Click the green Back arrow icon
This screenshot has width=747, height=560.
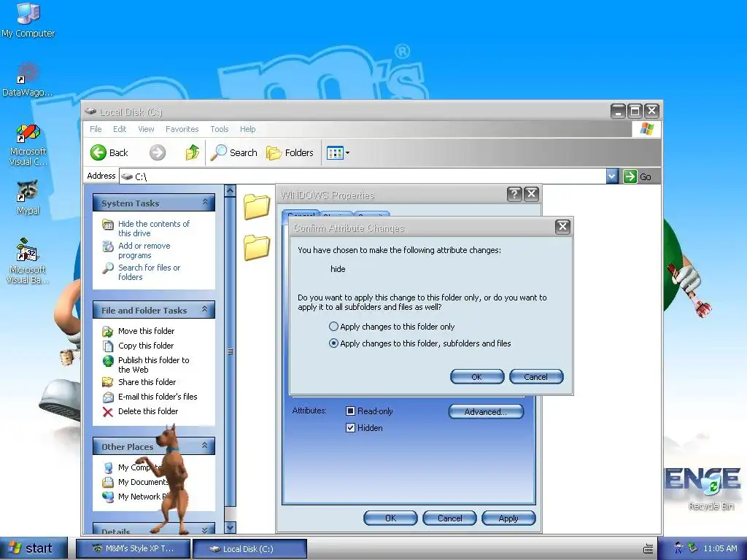[x=98, y=153]
